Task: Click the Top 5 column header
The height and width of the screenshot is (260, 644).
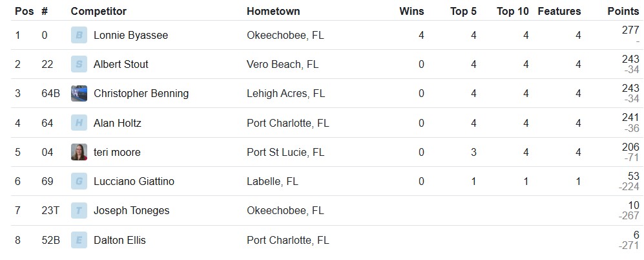Action: click(463, 11)
